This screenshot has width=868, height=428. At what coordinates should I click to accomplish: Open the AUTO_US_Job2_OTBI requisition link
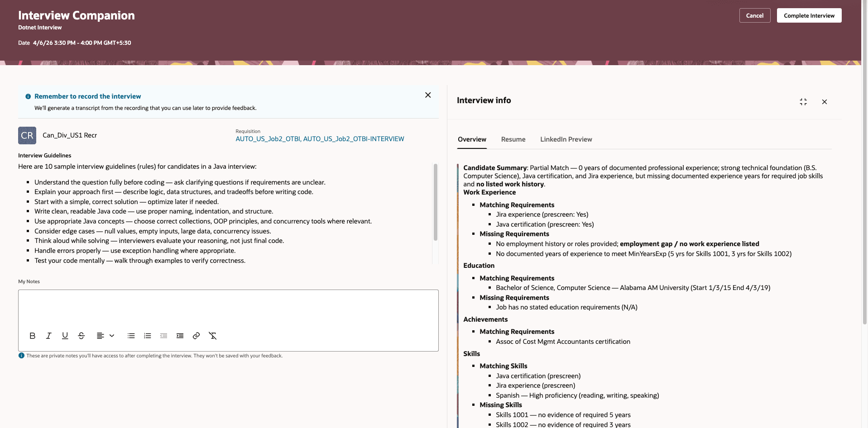(x=320, y=139)
